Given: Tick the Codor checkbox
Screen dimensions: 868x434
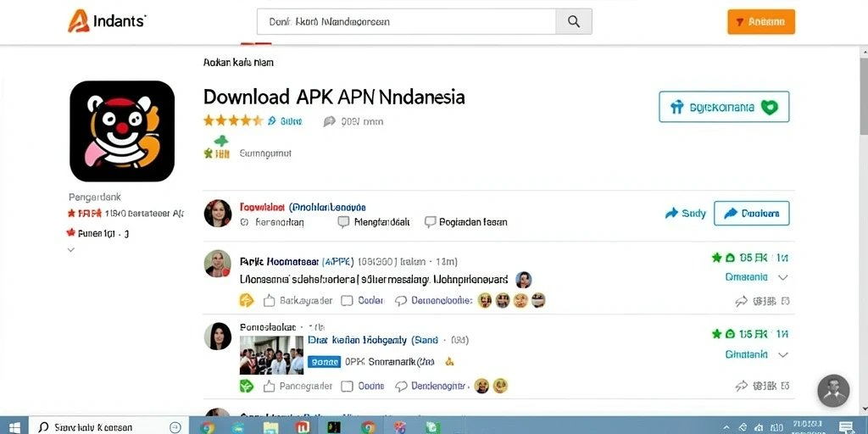Looking at the screenshot, I should click(347, 301).
